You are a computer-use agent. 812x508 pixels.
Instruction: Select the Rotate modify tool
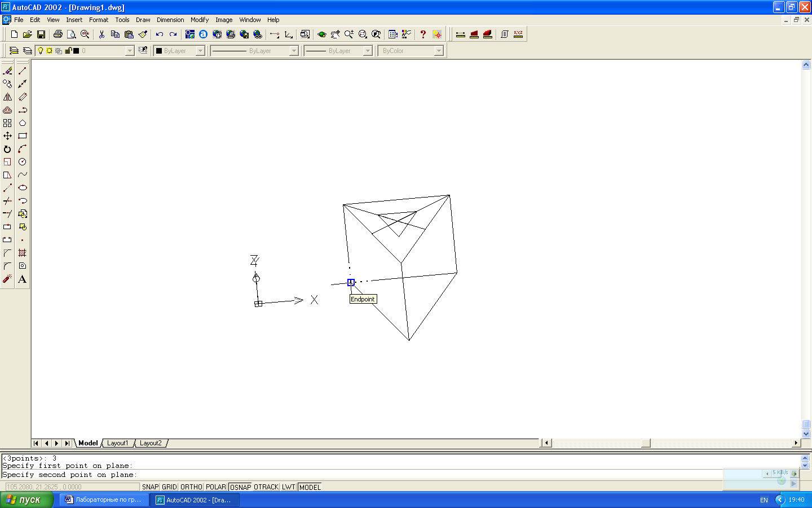click(7, 149)
